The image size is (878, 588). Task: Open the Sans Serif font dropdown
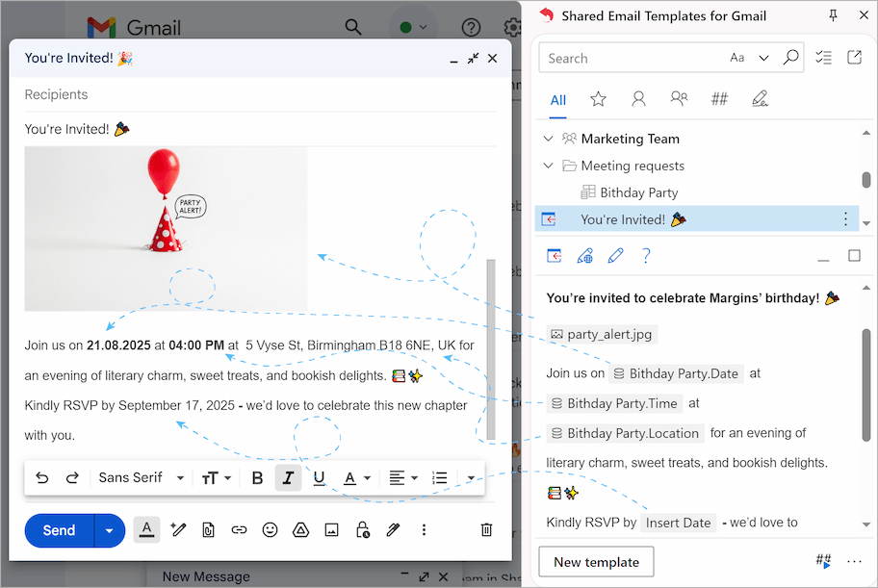tap(142, 477)
